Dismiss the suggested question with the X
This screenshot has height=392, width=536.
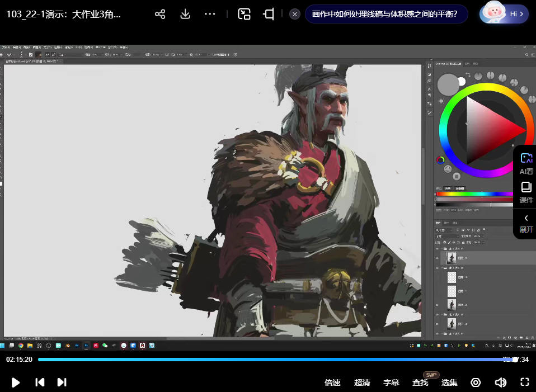pos(295,14)
